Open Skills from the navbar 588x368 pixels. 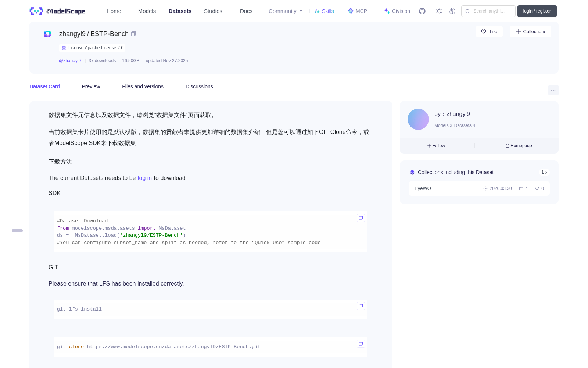point(324,11)
